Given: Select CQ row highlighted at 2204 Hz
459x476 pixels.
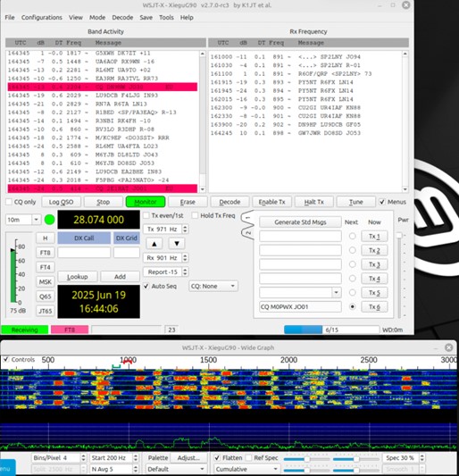Looking at the screenshot, I should pyautogui.click(x=103, y=87).
